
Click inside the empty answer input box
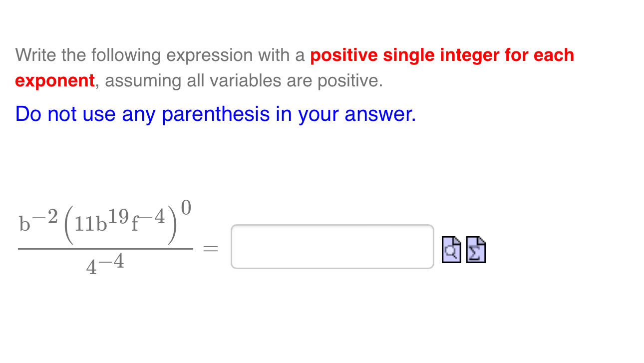pyautogui.click(x=332, y=246)
